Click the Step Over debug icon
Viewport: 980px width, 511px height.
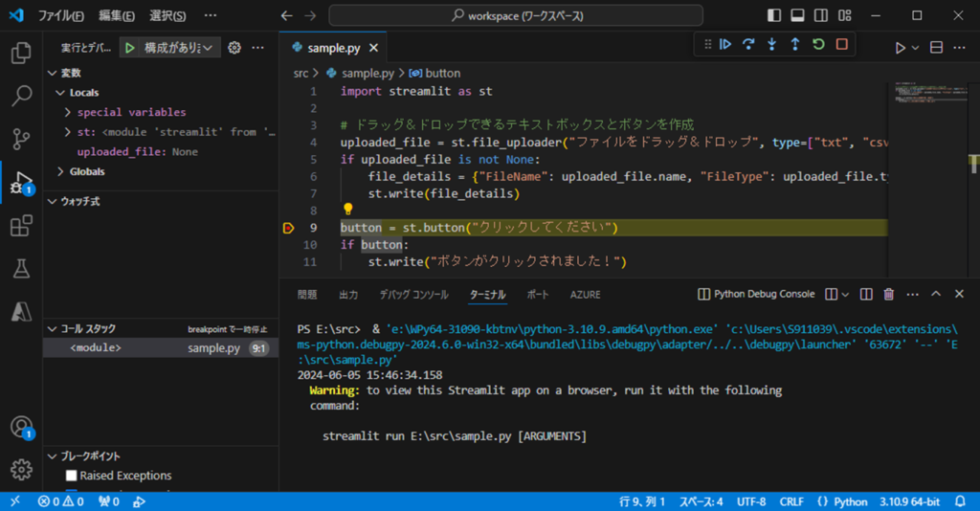tap(748, 44)
